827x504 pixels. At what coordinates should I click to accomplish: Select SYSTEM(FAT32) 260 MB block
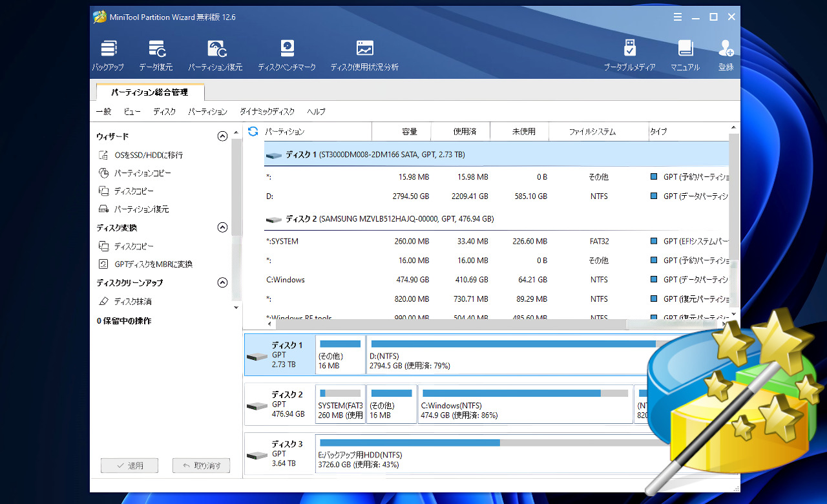click(340, 404)
